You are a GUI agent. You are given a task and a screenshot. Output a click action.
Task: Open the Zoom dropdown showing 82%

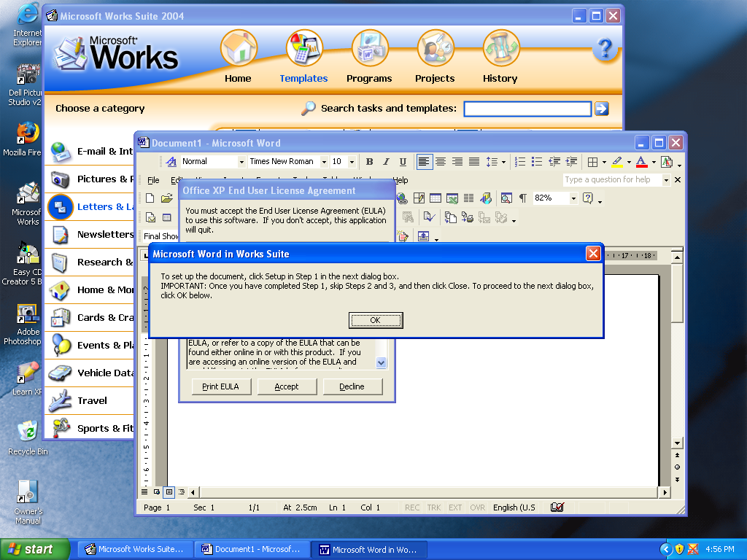[x=573, y=198]
